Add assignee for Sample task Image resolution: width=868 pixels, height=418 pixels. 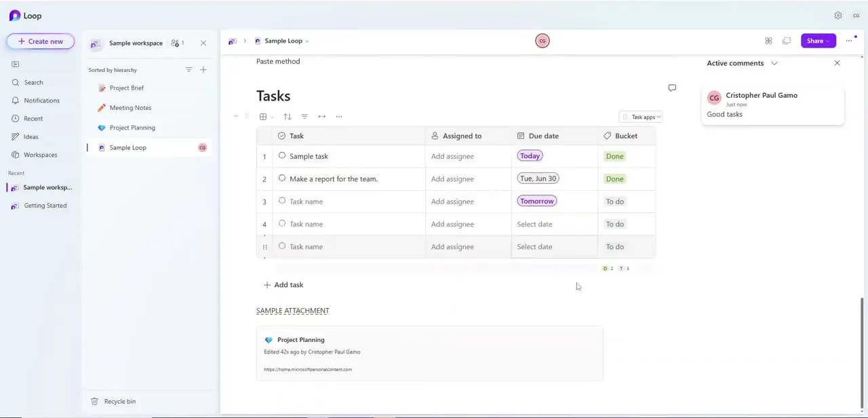(452, 156)
